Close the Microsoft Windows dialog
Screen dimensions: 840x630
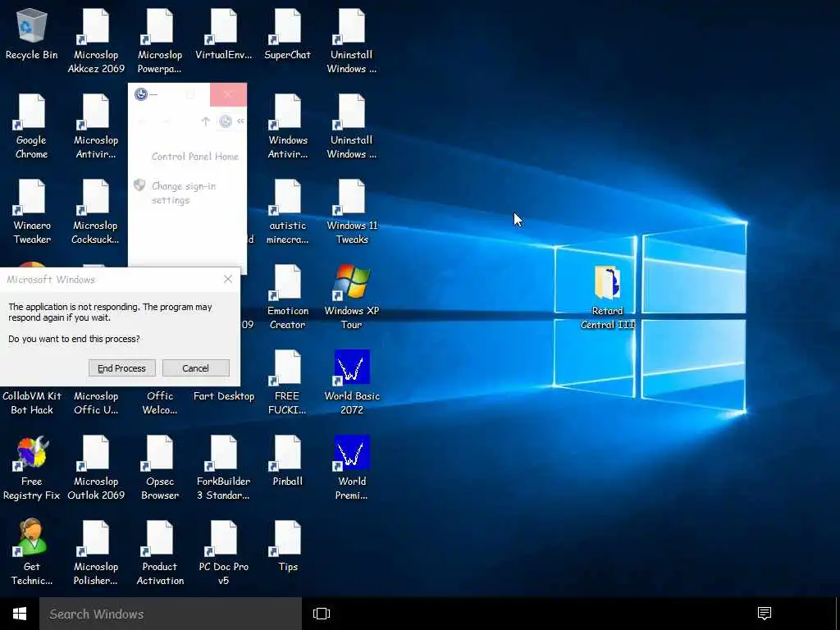pyautogui.click(x=228, y=279)
